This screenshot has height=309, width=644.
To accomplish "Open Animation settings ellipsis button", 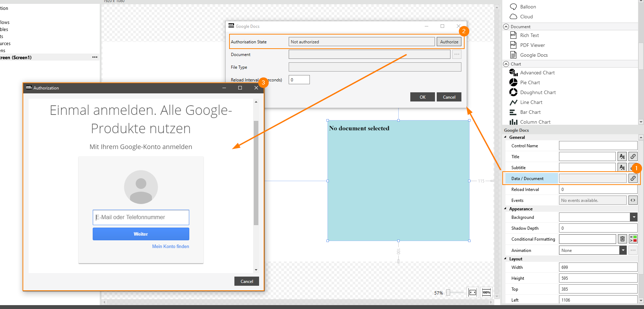I will 633,250.
